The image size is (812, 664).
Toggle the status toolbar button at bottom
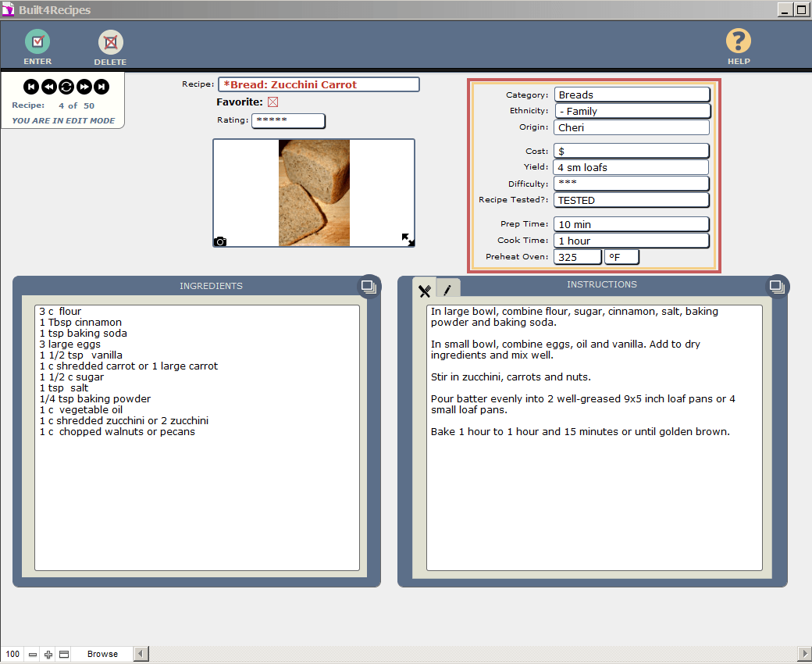64,654
